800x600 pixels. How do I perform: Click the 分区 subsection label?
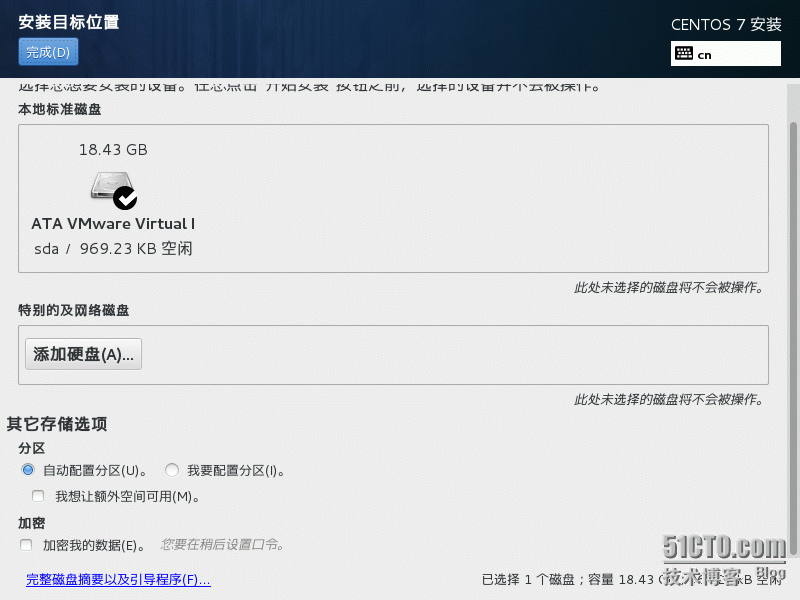(x=32, y=448)
